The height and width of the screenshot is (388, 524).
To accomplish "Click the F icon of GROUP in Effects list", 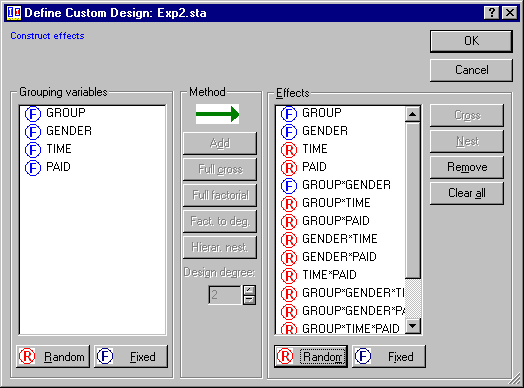I will point(289,114).
